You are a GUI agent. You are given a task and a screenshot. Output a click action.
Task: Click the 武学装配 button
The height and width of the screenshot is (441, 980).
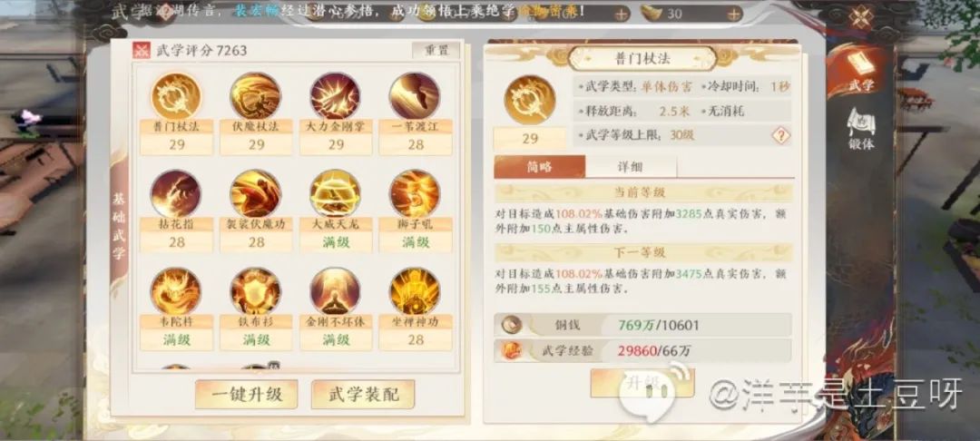click(x=363, y=394)
